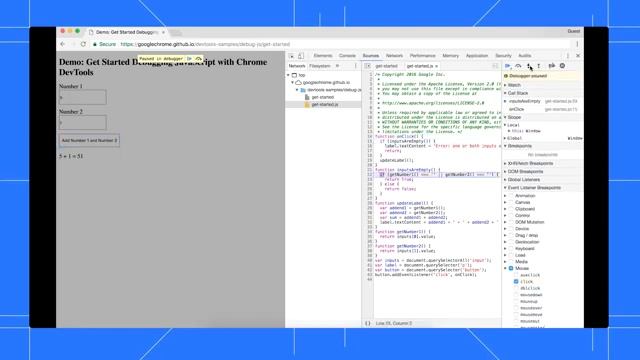Open the get-started editor tab
The image size is (640, 360).
pos(386,66)
